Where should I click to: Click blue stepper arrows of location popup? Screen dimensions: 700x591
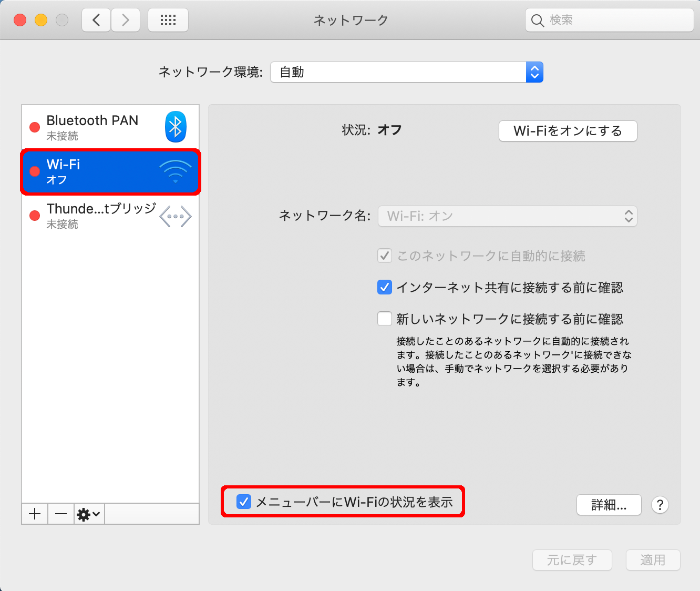coord(534,72)
